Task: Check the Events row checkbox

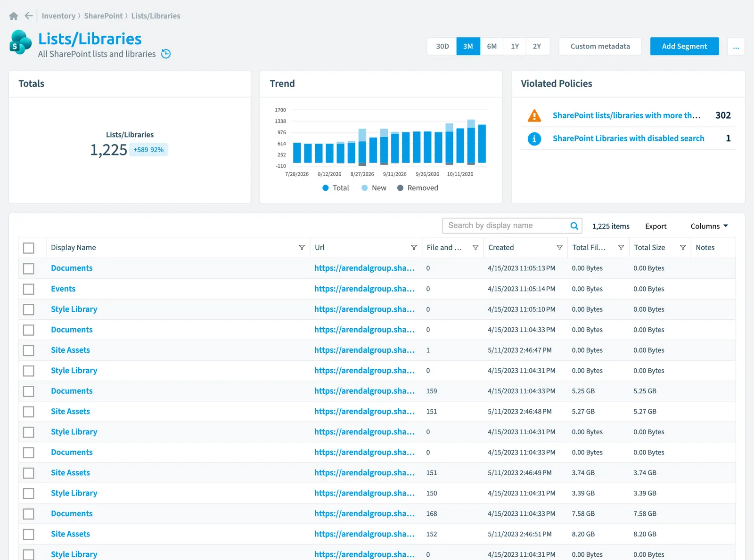Action: point(29,289)
